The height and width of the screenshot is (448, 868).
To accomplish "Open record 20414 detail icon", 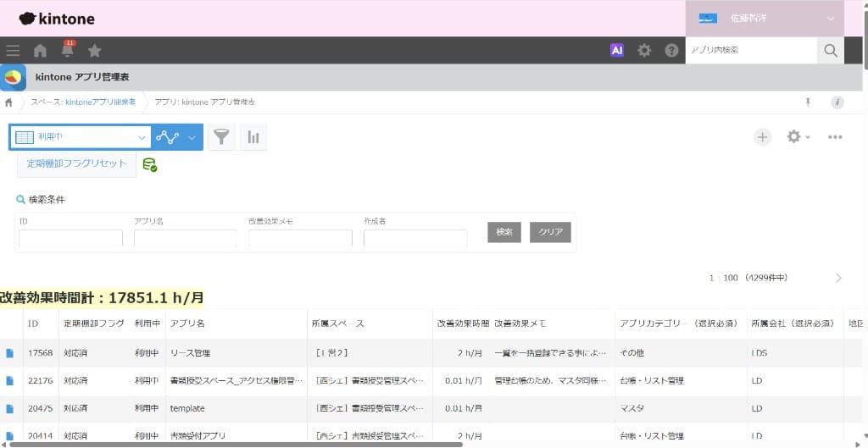I will coord(10,436).
